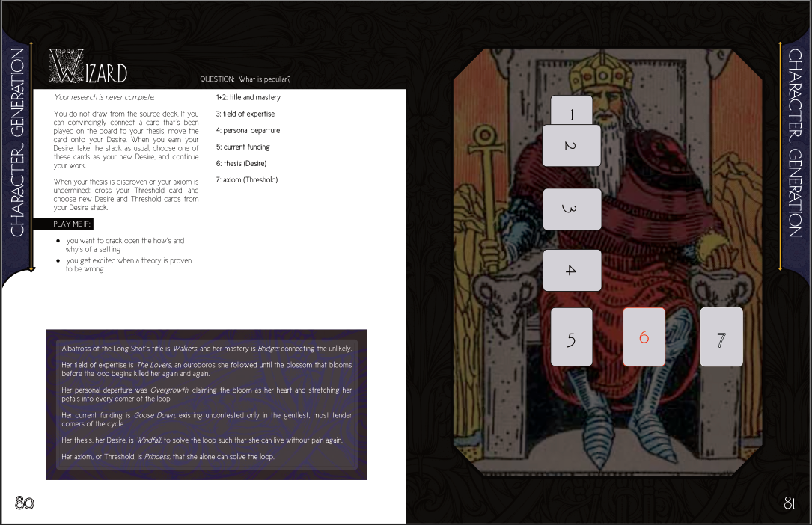Click the left 'Character Generation' side tab
This screenshot has width=812, height=525.
click(x=17, y=142)
